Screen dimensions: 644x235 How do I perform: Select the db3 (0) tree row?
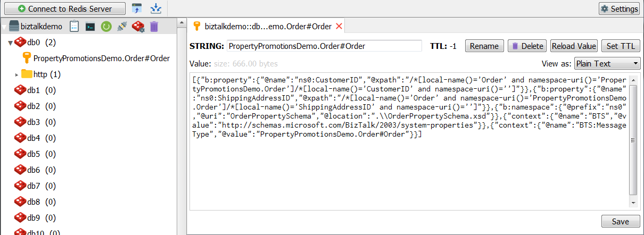(35, 122)
